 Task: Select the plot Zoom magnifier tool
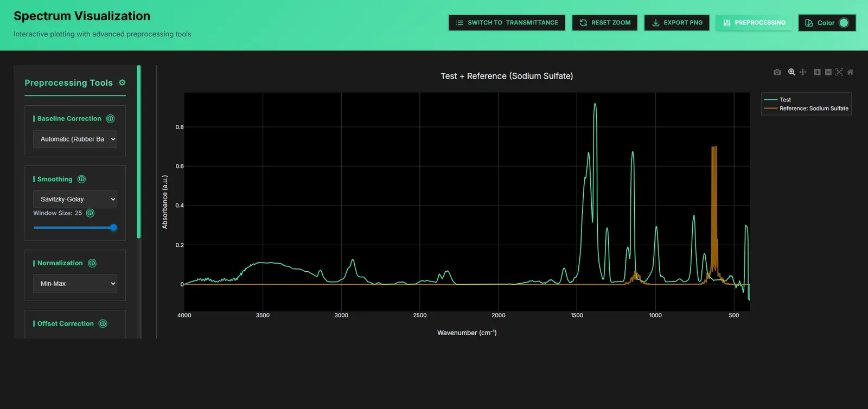[792, 72]
